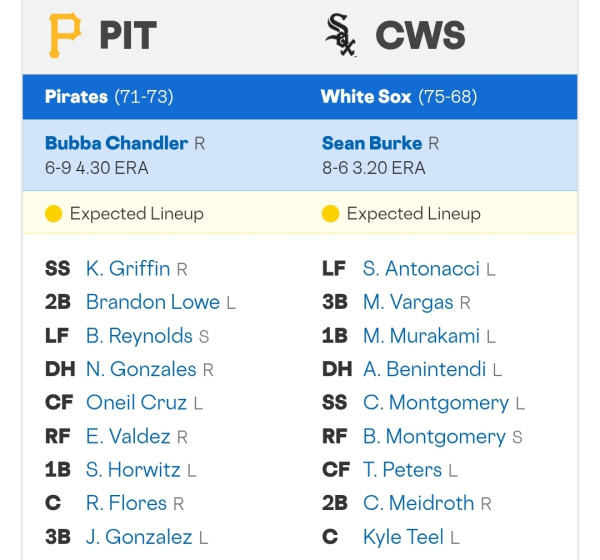The image size is (600, 560).
Task: Click S. Horwitz first baseman link
Action: coord(133,470)
